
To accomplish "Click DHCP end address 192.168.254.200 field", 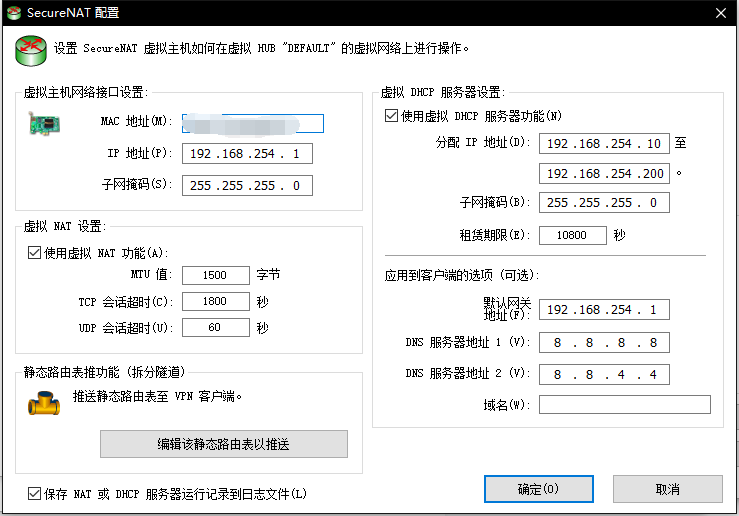I will (x=604, y=174).
